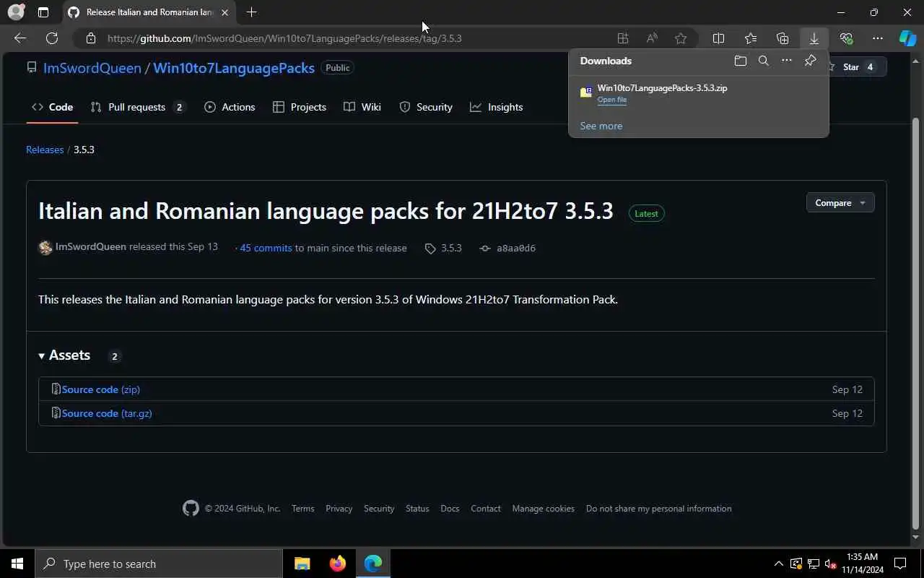Screen dimensions: 924x578
Task: Show hidden system tray icons
Action: (778, 564)
